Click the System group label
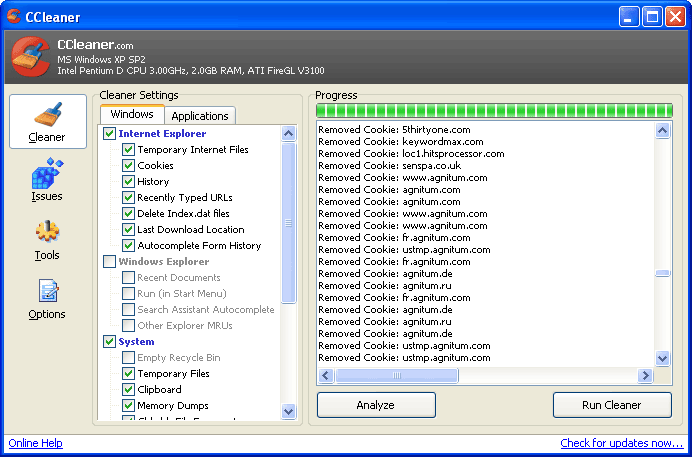The width and height of the screenshot is (692, 457). click(136, 341)
